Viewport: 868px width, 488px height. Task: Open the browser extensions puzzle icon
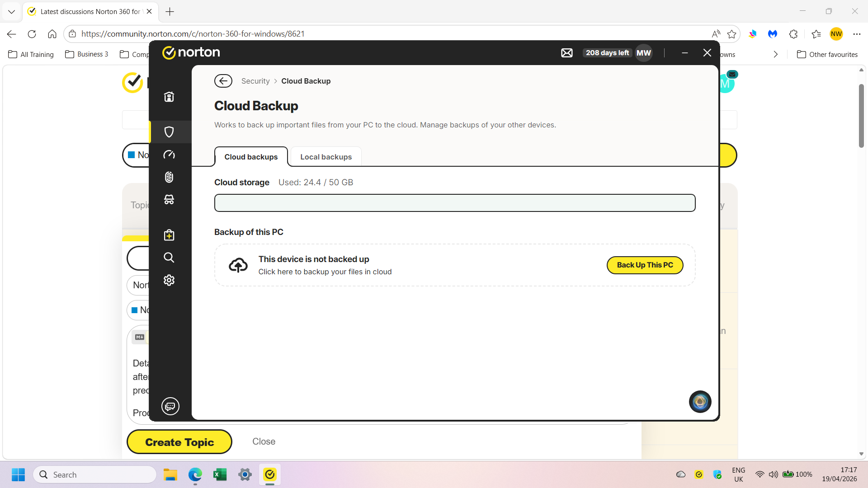(793, 34)
